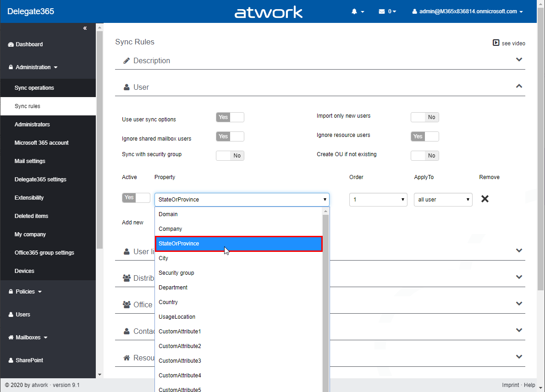Screen dimensions: 545x392
Task: Open the Imprint footer link
Action: (510, 385)
